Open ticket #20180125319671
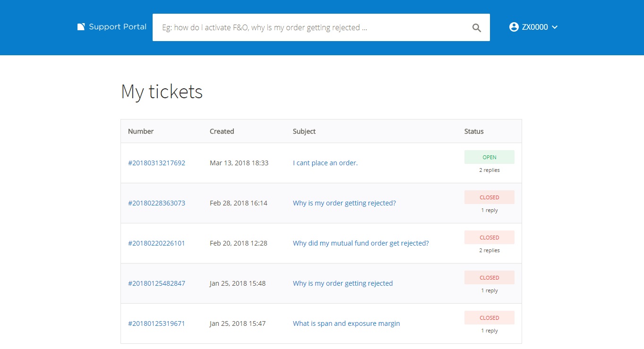This screenshot has height=349, width=644. [x=156, y=323]
